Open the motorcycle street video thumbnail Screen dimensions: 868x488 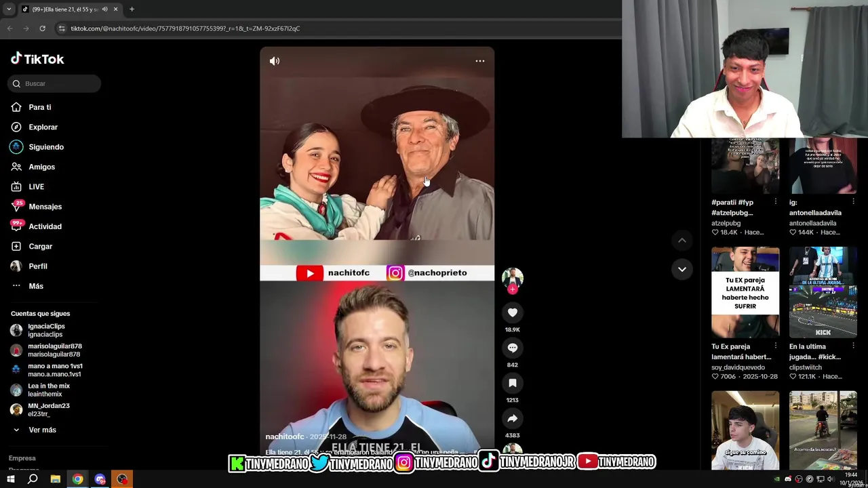[x=823, y=430]
